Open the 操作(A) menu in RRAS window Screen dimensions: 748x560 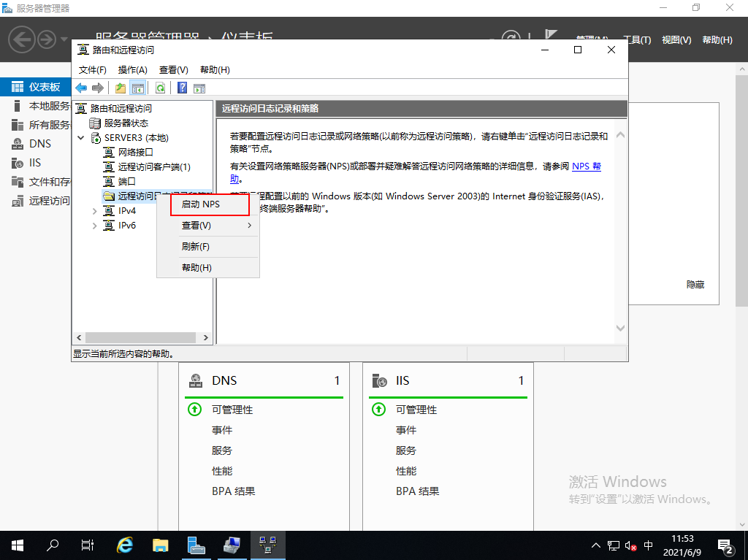coord(134,69)
